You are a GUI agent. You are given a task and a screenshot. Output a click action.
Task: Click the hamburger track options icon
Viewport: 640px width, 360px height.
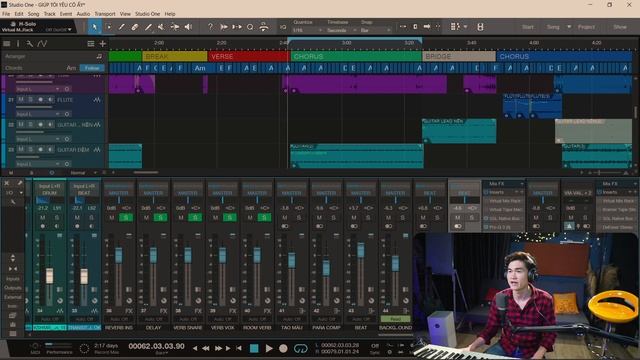[91, 43]
